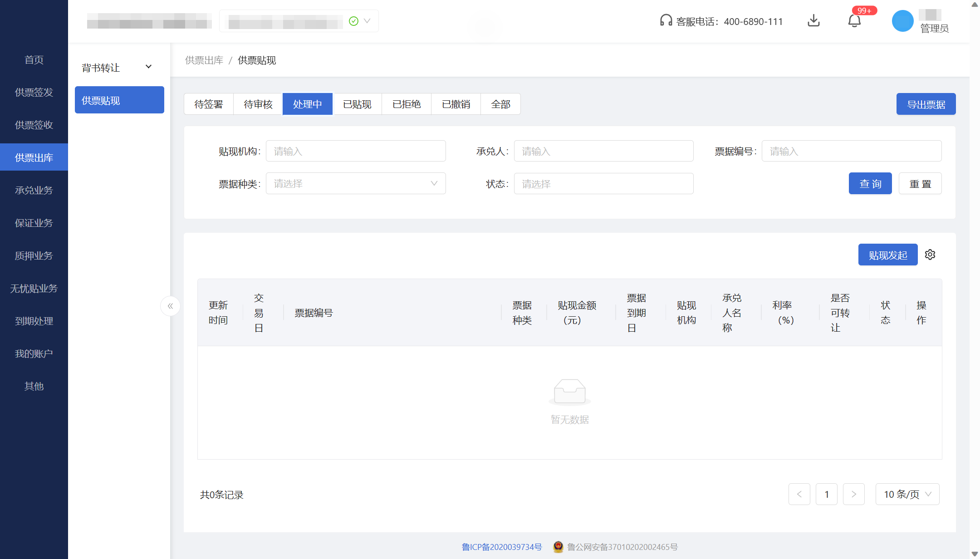The width and height of the screenshot is (980, 559).
Task: Click the page scrollbar up arrow
Action: [x=975, y=5]
